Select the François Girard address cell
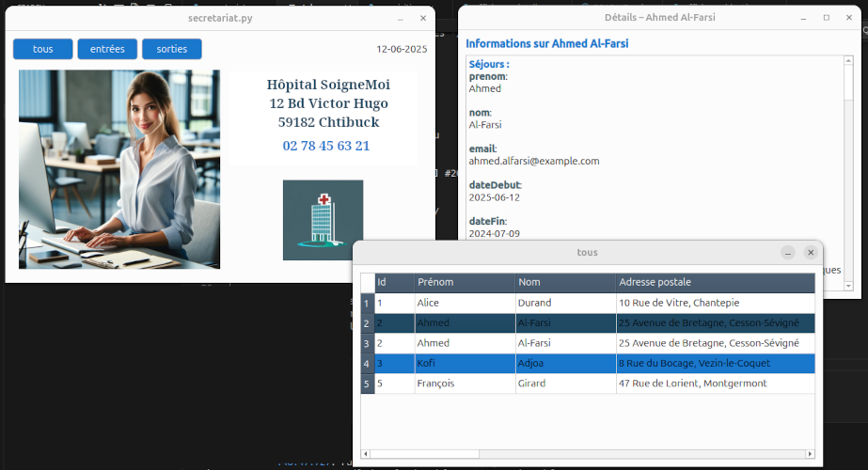 click(x=715, y=384)
